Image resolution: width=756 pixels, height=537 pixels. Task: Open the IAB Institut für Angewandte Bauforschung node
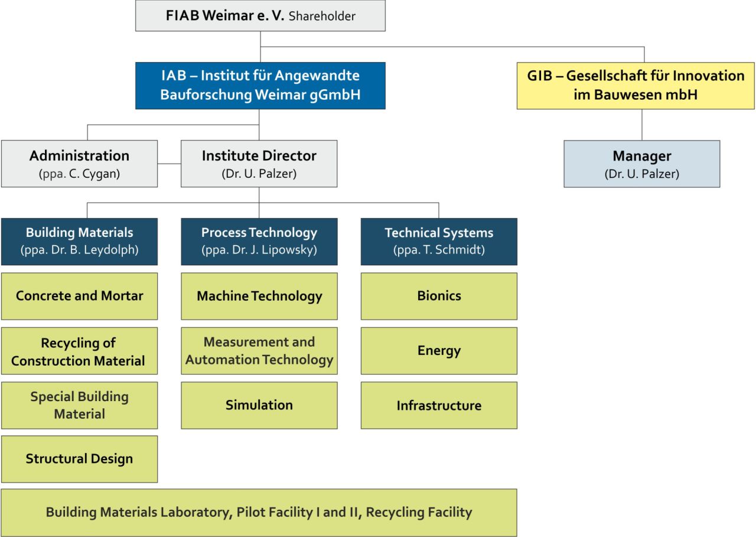260,86
